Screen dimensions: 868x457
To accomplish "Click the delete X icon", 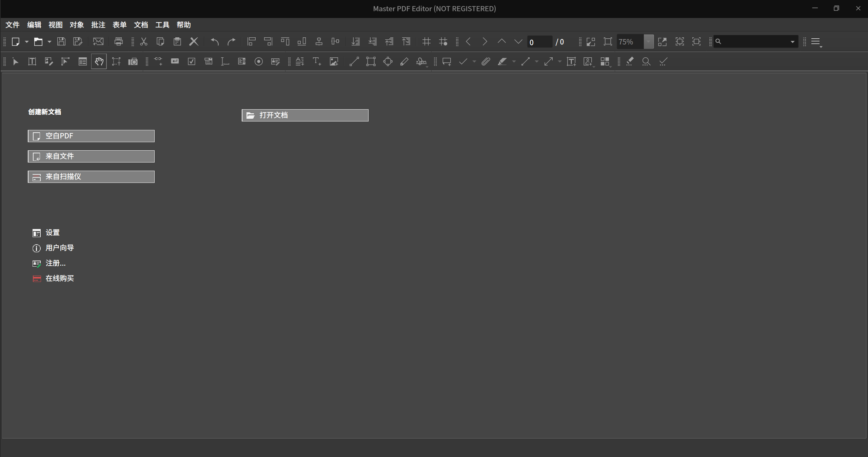I will point(194,42).
